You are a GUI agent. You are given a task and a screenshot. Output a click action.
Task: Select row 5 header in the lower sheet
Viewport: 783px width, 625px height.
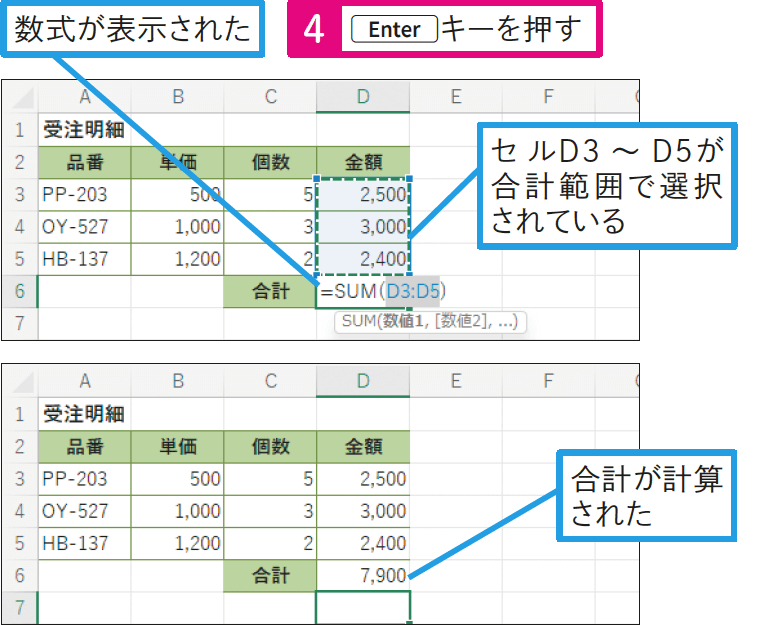pos(20,543)
